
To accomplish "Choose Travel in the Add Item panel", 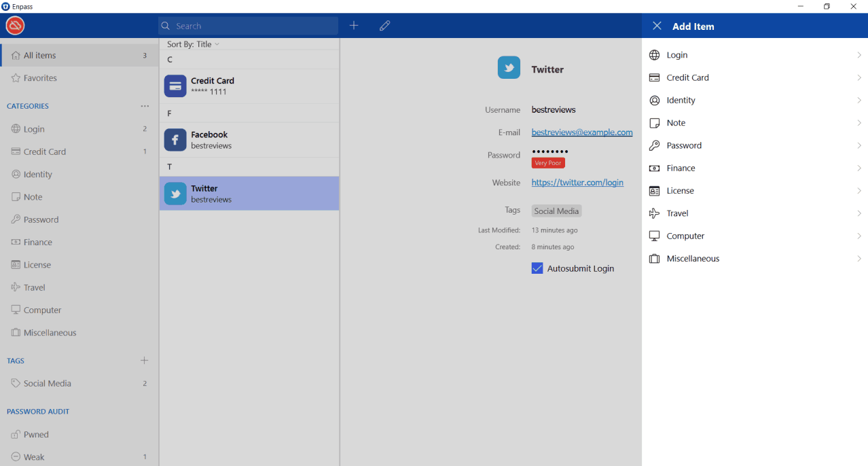I will tap(677, 213).
